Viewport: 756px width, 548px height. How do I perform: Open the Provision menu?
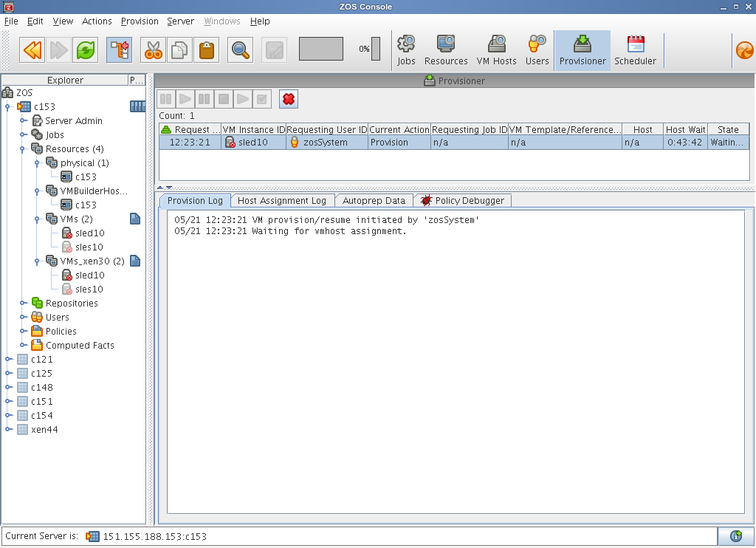(140, 21)
